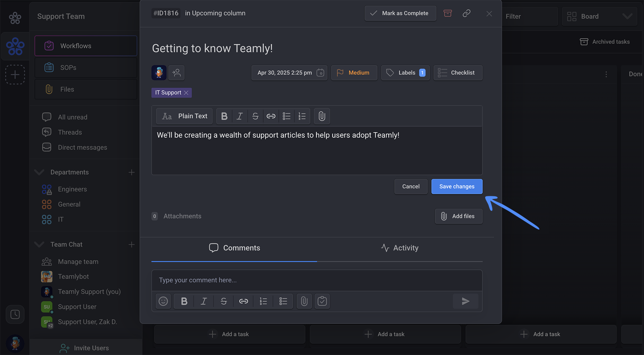This screenshot has width=644, height=355.
Task: Open the General department
Action: [x=69, y=204]
